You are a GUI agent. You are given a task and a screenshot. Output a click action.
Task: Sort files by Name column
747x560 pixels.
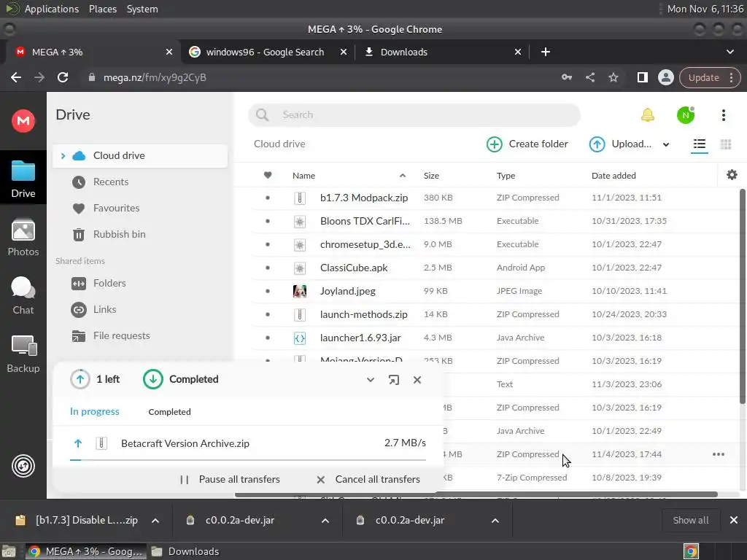tap(303, 176)
